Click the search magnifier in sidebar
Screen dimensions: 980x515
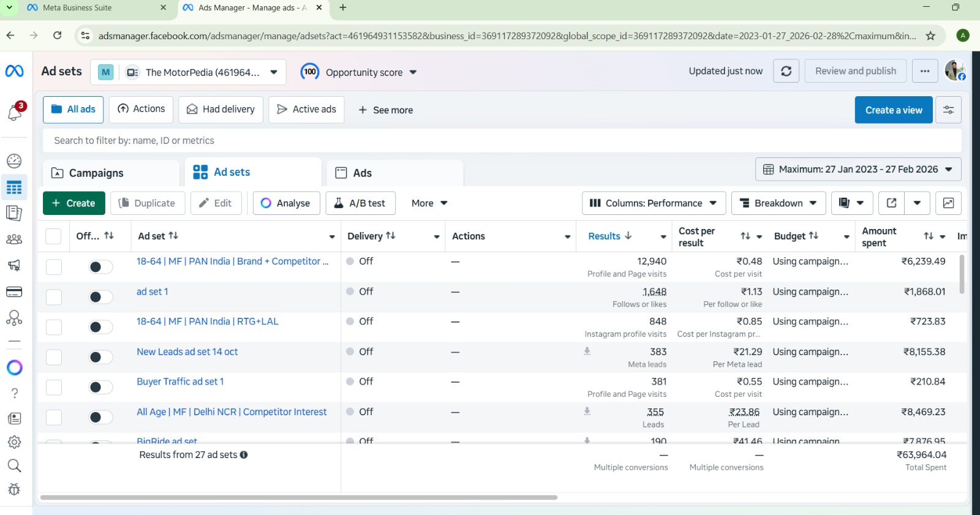(14, 466)
